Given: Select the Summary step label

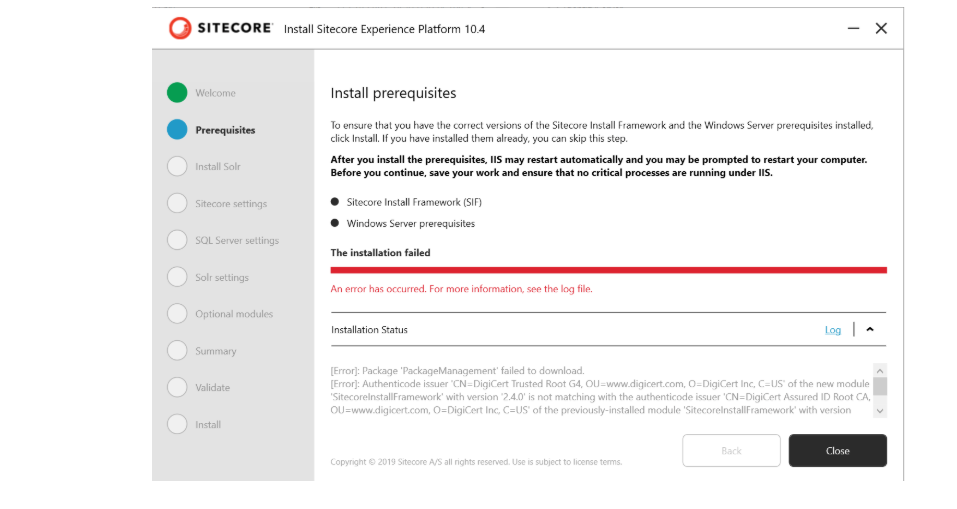Looking at the screenshot, I should pos(215,351).
